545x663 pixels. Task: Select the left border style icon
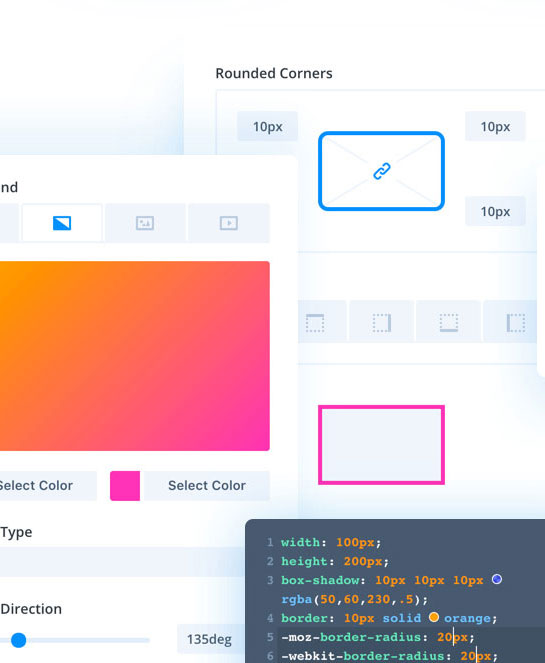(x=515, y=323)
